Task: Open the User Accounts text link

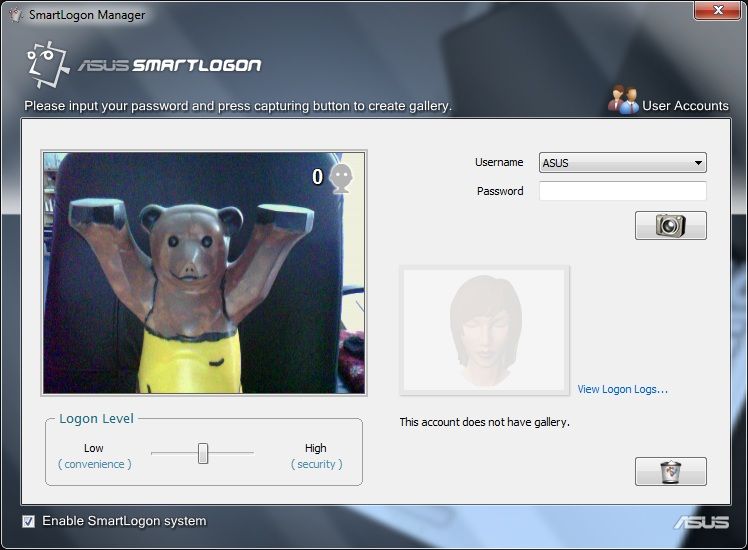Action: [x=685, y=106]
